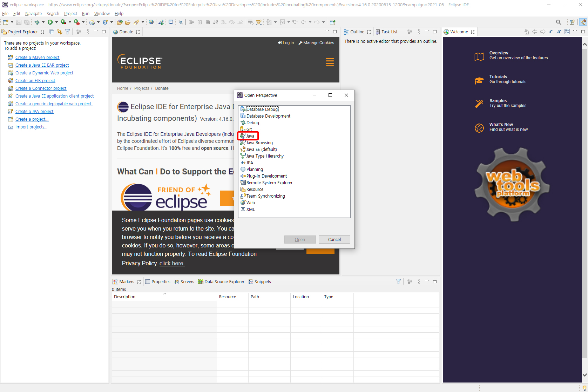Click the Terminate stop icon in toolbar
The image size is (588, 392).
tap(208, 22)
